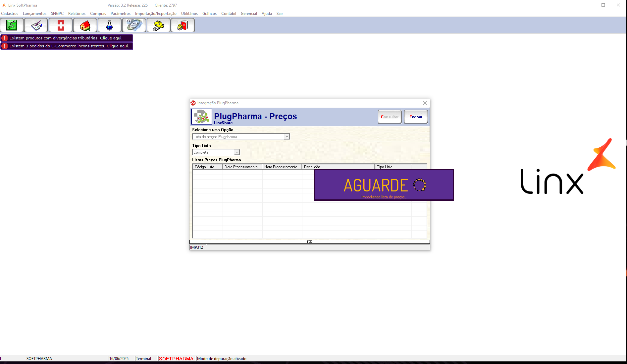Click the 0% import progress bar

[310, 242]
